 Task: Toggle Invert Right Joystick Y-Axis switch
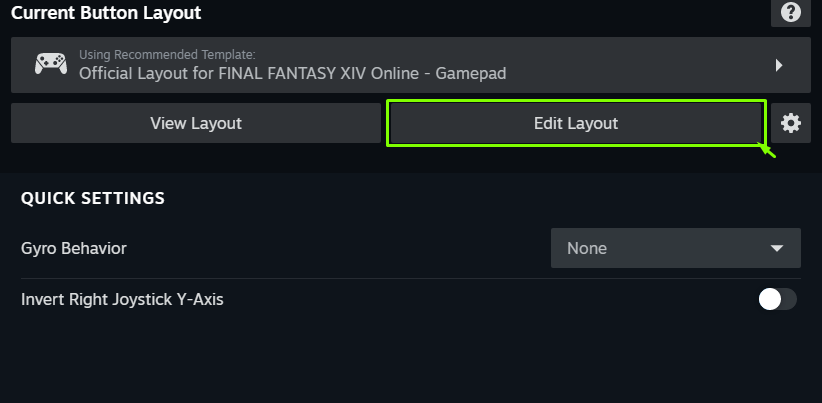pos(777,299)
